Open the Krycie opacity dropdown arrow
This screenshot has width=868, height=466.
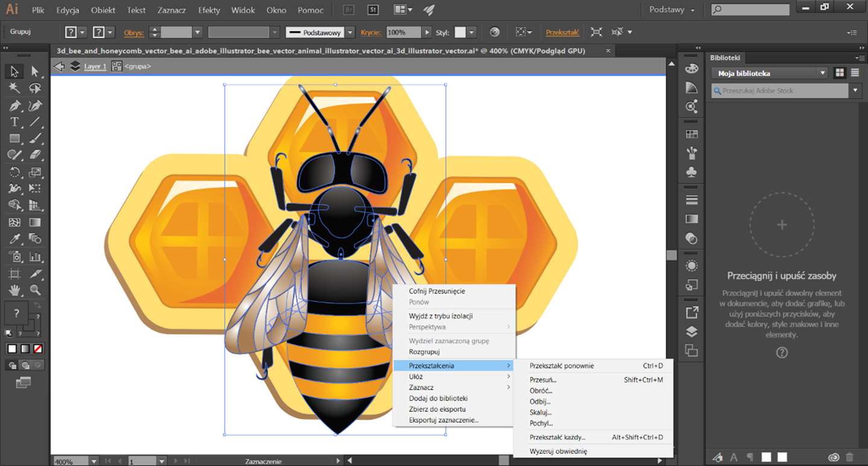[x=427, y=33]
